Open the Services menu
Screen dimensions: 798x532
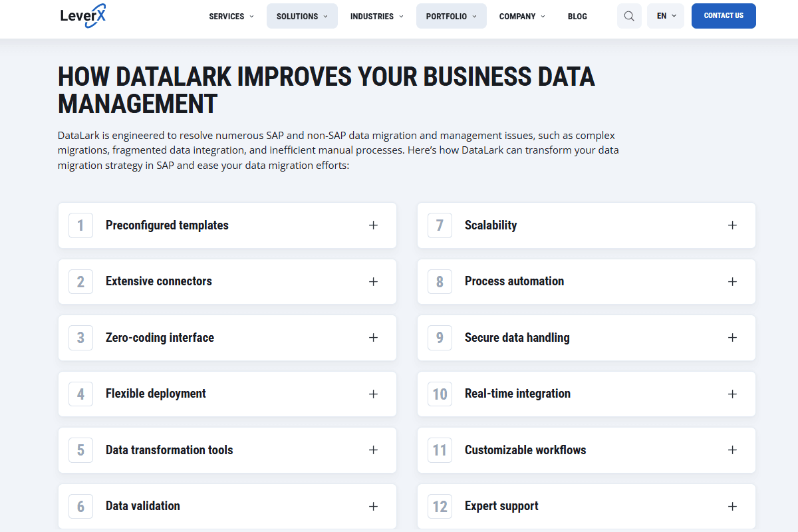point(231,16)
